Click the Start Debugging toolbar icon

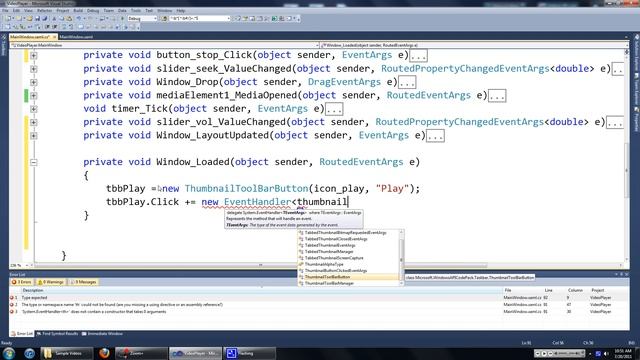122,18
